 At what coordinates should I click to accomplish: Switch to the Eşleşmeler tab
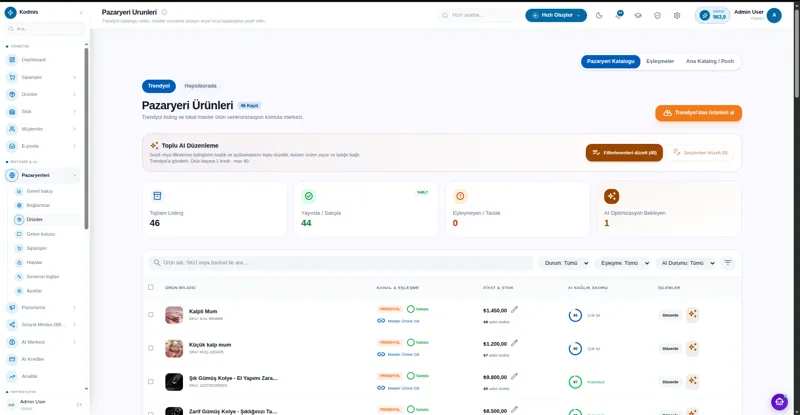[660, 61]
